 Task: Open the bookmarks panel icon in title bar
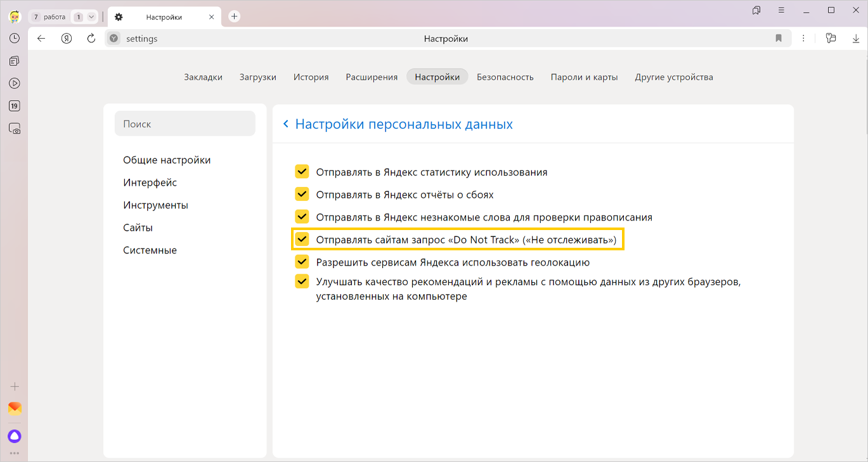(756, 11)
